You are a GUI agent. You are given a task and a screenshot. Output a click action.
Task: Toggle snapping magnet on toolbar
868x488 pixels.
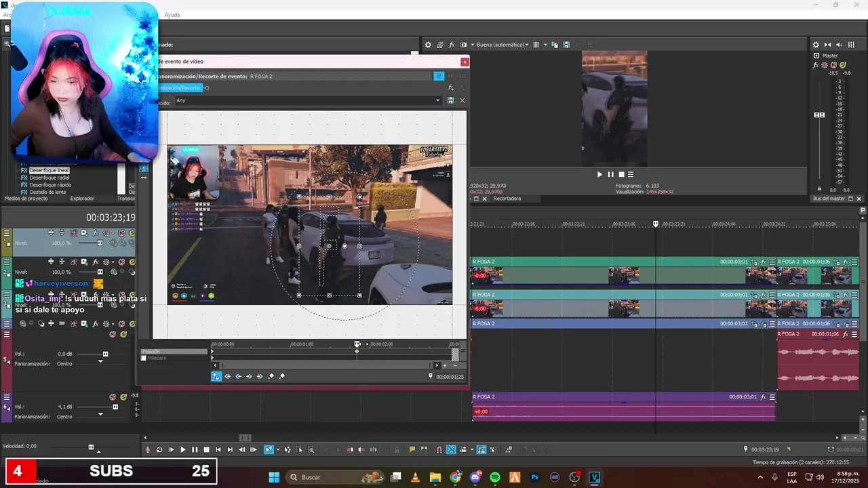[439, 449]
